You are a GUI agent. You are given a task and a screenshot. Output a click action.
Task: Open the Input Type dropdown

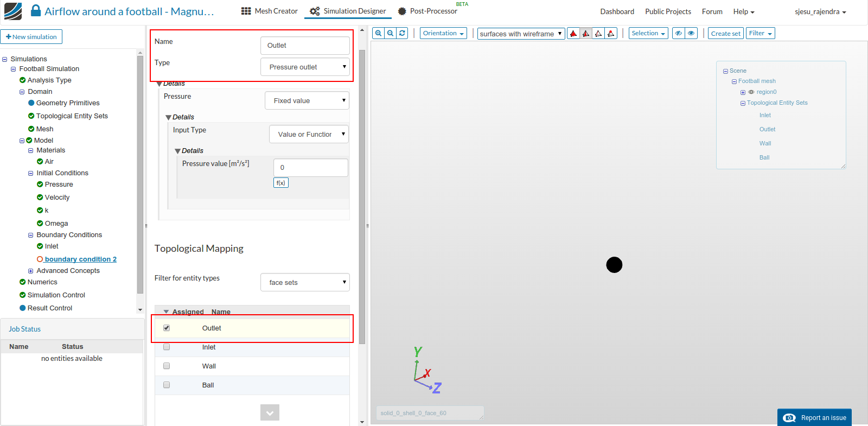[309, 134]
